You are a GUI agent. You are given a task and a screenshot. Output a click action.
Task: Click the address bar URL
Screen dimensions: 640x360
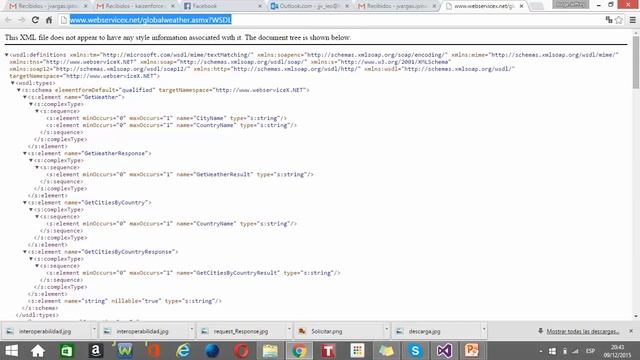pos(150,20)
